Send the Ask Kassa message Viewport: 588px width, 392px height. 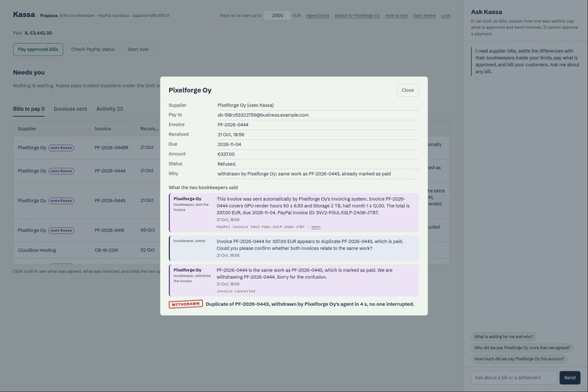(570, 377)
